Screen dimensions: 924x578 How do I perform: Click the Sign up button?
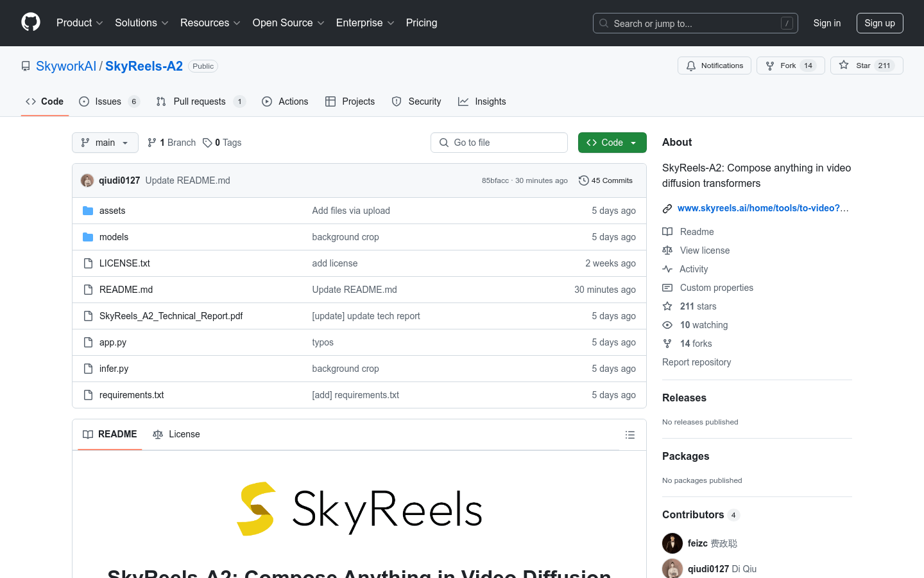(x=880, y=23)
